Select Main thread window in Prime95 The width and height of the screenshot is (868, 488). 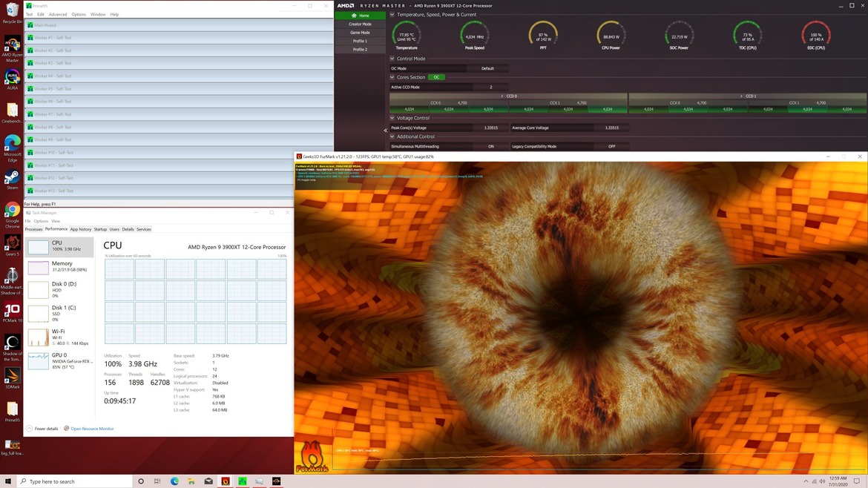[x=179, y=25]
